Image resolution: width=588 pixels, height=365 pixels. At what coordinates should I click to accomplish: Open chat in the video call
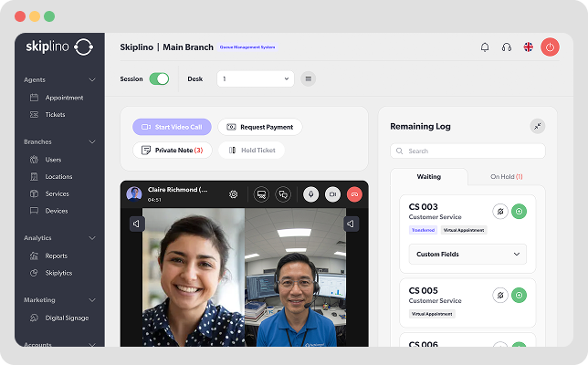(x=283, y=194)
